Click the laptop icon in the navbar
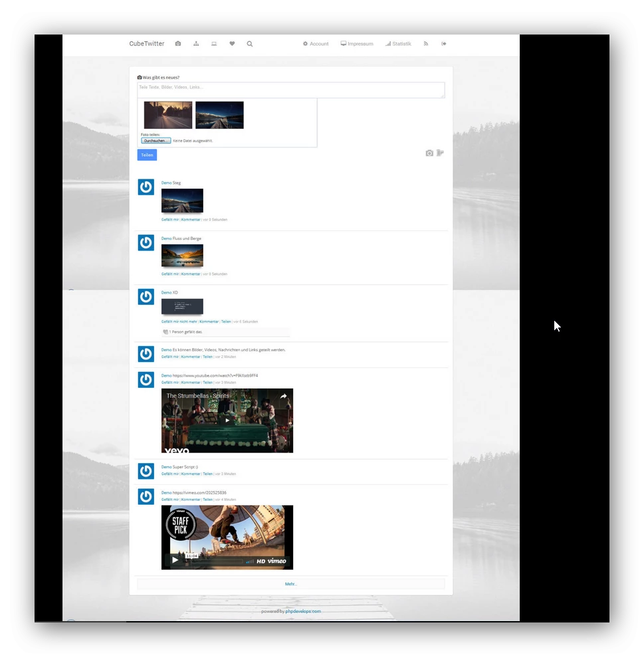 tap(214, 44)
